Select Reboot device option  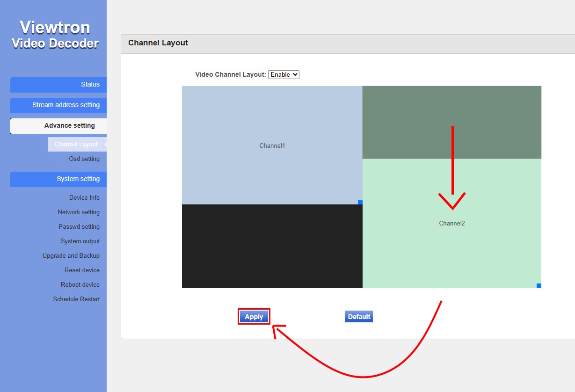(x=80, y=284)
